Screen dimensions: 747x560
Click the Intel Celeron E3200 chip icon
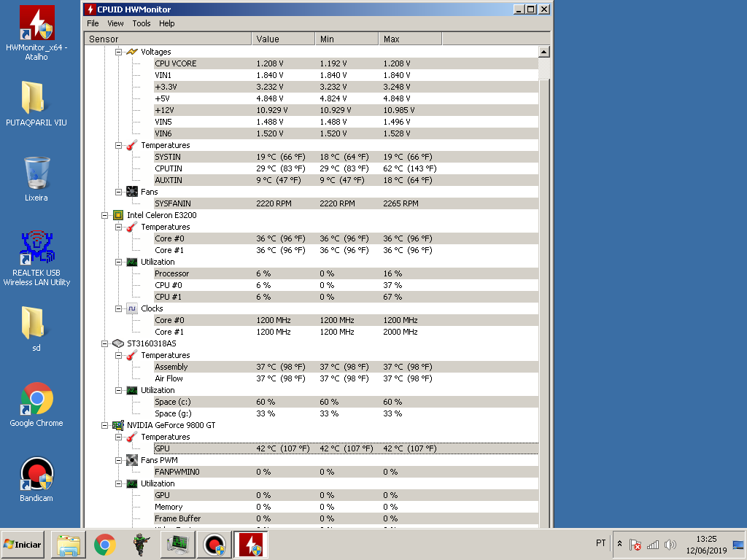point(118,215)
